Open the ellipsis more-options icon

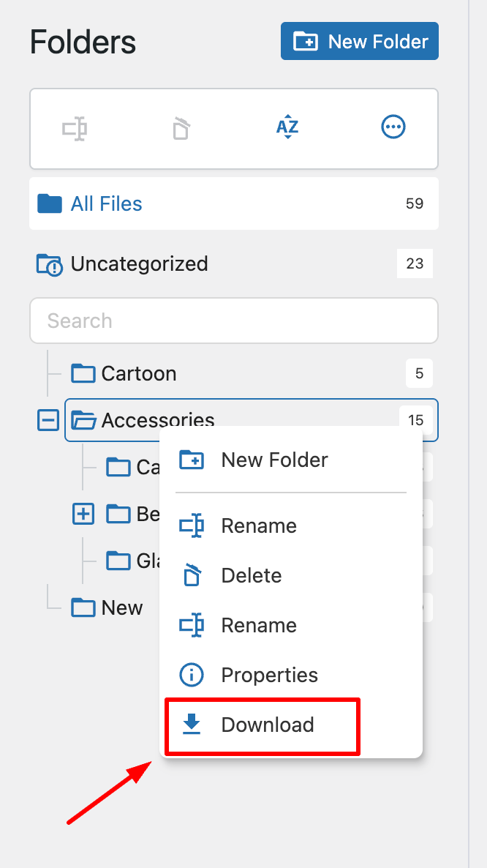click(393, 127)
